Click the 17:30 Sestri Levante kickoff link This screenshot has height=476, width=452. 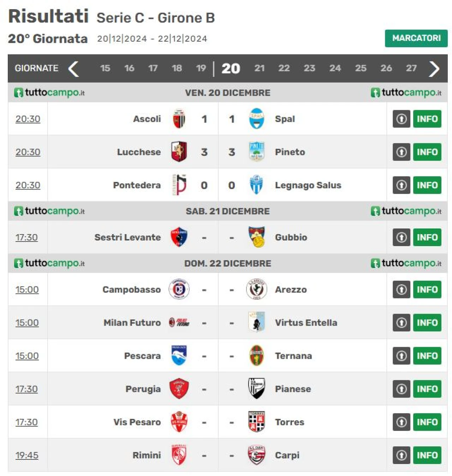[26, 237]
